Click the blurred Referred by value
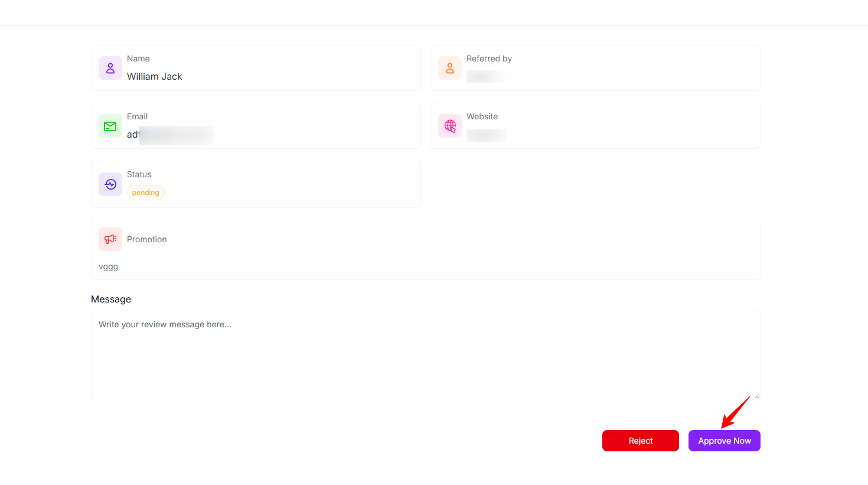 pyautogui.click(x=487, y=77)
